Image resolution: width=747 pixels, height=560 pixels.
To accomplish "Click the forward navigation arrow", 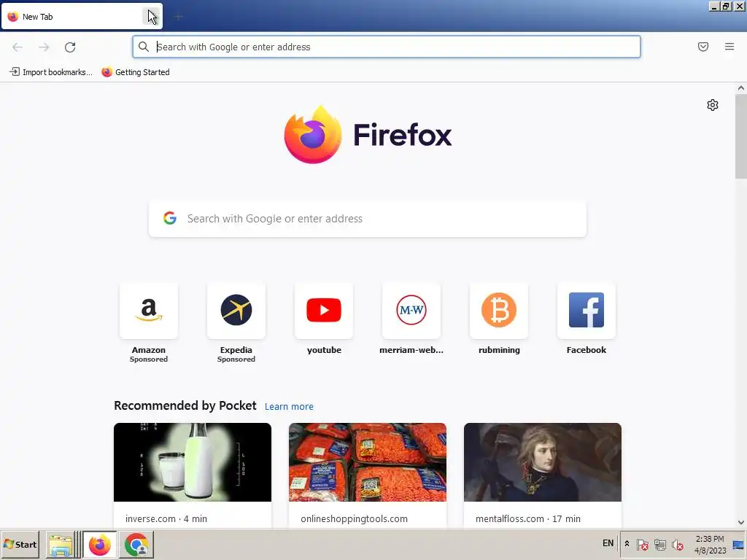I will [x=44, y=47].
